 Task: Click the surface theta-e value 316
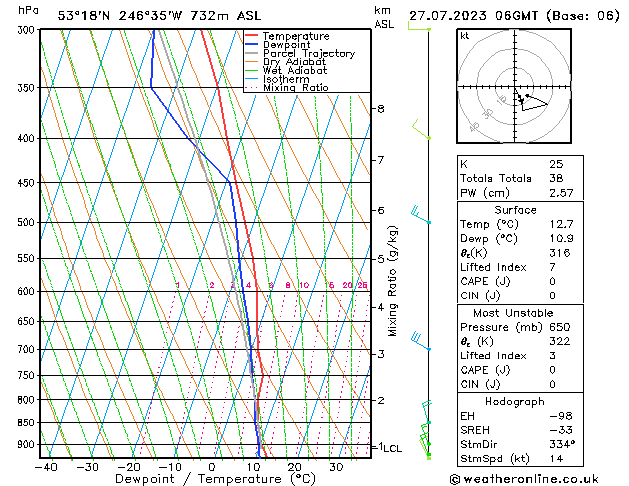point(560,253)
